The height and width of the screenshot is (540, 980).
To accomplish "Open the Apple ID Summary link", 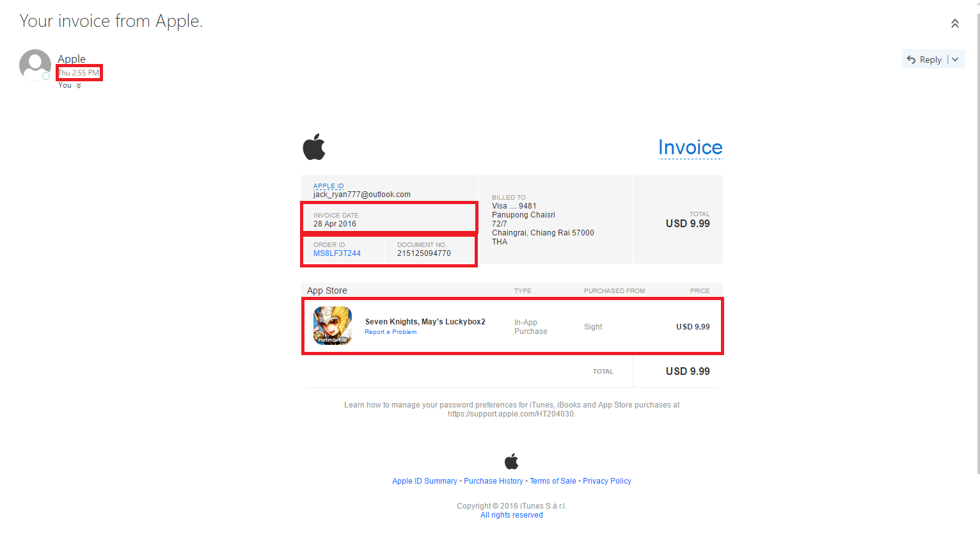I will coord(425,481).
